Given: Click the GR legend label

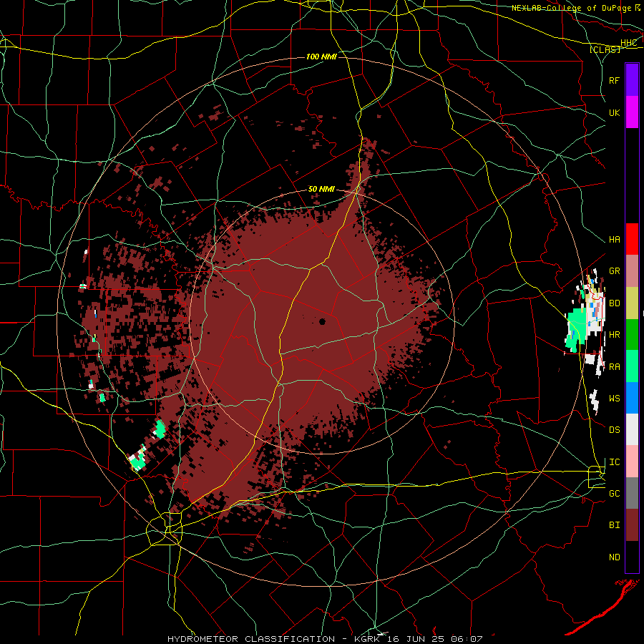Looking at the screenshot, I should pos(615,271).
